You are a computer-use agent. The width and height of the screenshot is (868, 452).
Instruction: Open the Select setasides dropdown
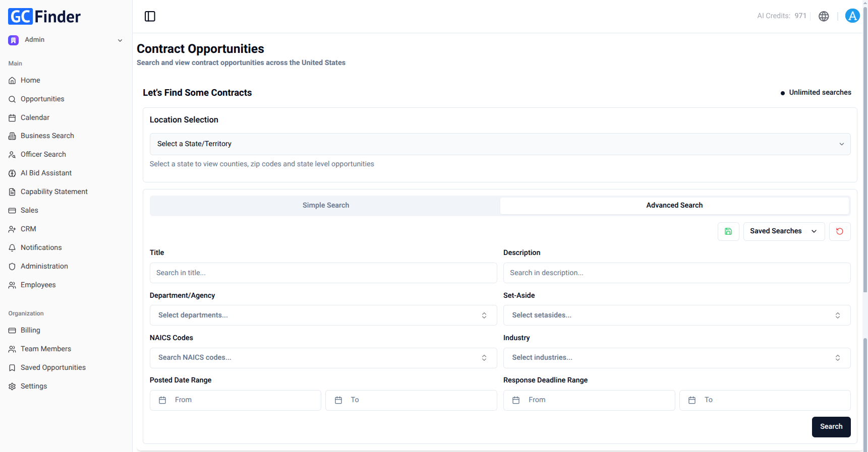tap(677, 315)
